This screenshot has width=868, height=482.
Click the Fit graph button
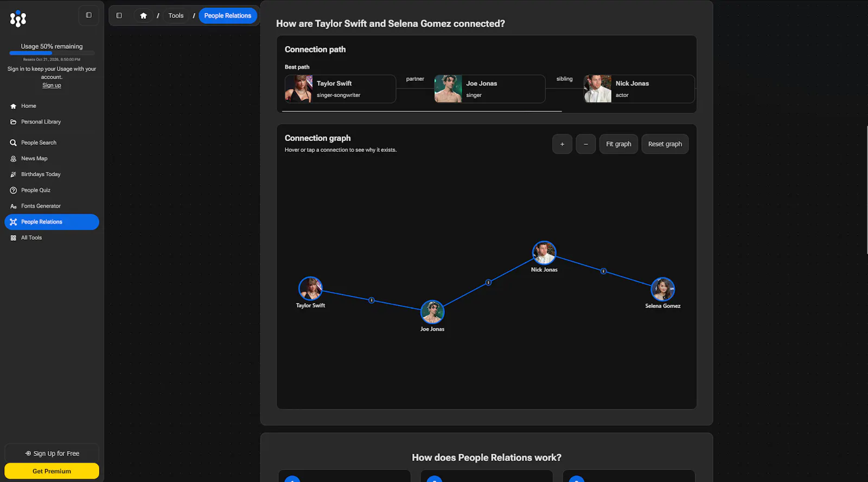click(618, 144)
